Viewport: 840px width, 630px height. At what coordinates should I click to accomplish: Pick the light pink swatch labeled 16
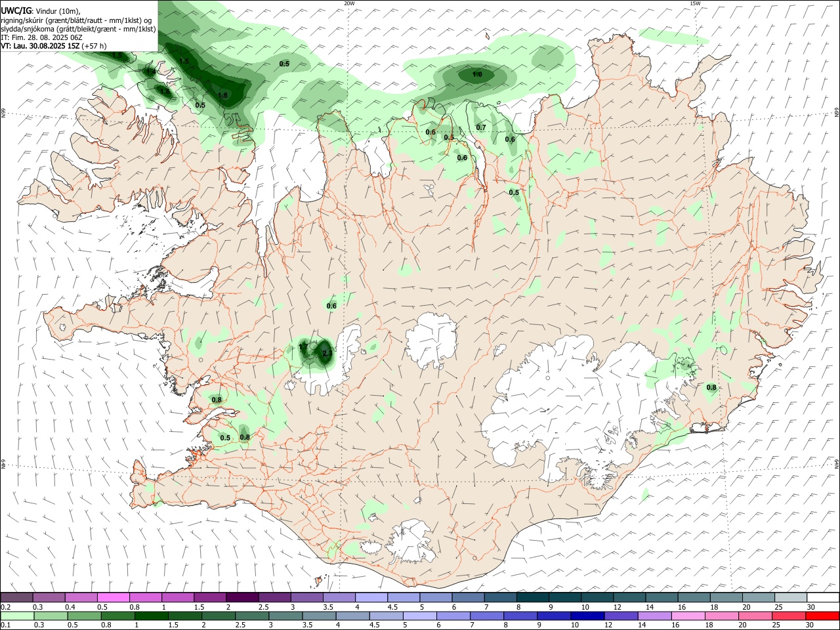click(688, 616)
